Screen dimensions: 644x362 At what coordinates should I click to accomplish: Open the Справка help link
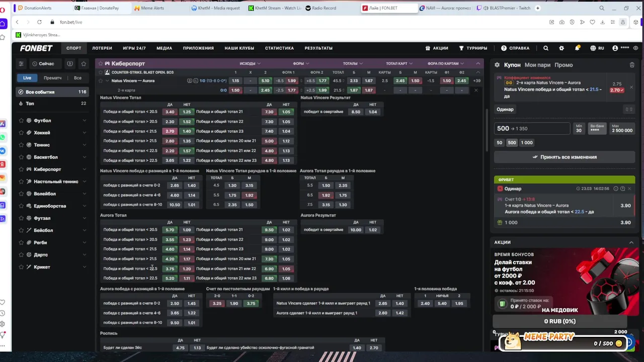pyautogui.click(x=515, y=48)
